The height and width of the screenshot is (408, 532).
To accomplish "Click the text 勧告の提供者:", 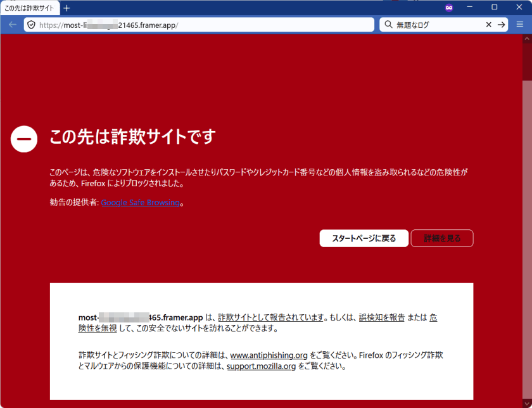I will [74, 202].
